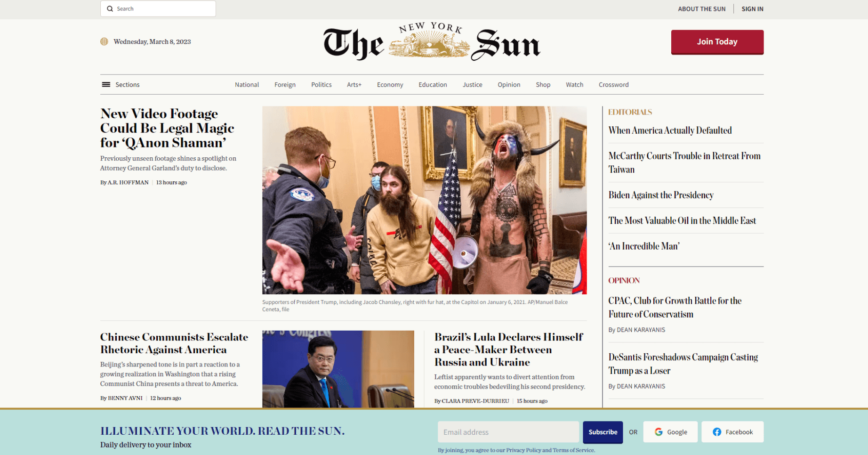Click the globe icon beside the date

pyautogui.click(x=104, y=41)
